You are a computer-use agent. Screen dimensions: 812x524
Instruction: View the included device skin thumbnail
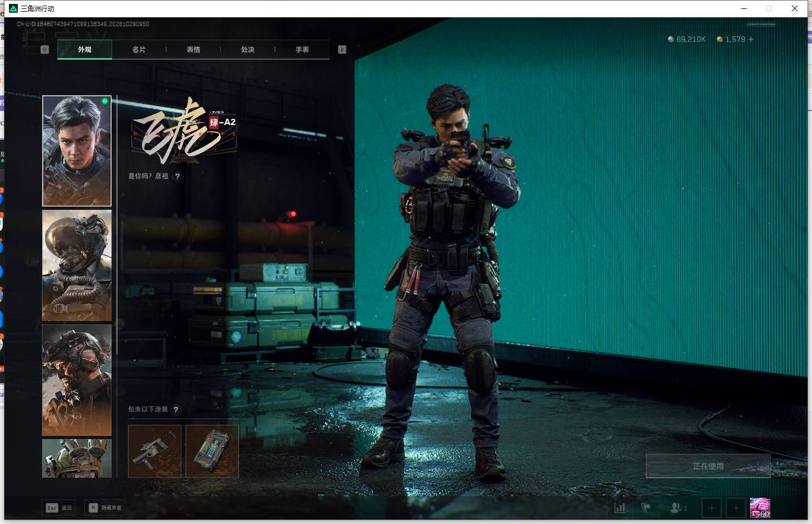(212, 451)
